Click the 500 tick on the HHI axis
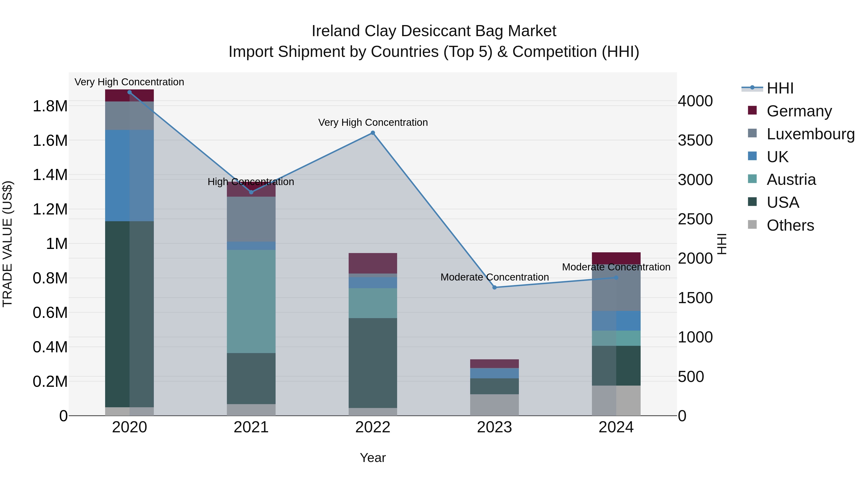The image size is (868, 488). pyautogui.click(x=691, y=376)
